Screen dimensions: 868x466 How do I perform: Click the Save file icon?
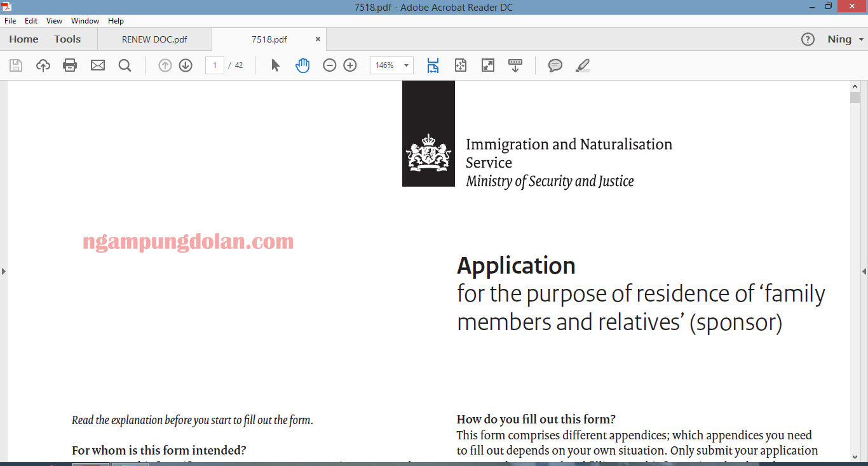pos(16,65)
